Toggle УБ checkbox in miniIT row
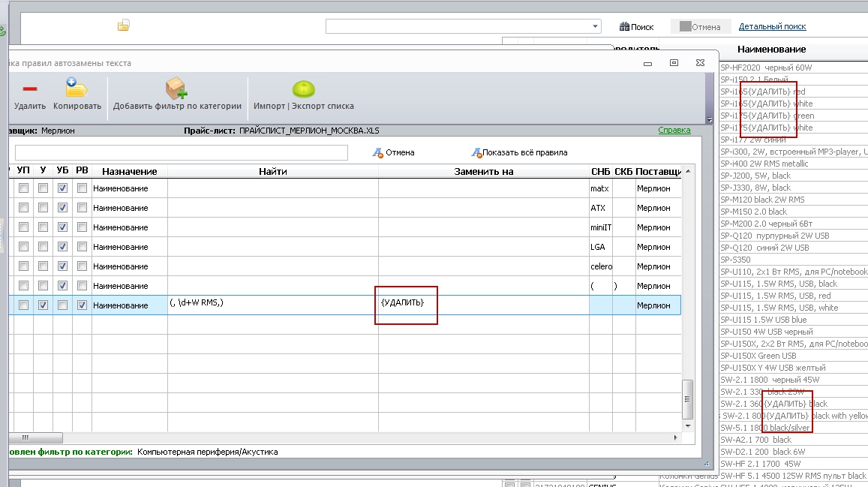868x487 pixels. 62,227
